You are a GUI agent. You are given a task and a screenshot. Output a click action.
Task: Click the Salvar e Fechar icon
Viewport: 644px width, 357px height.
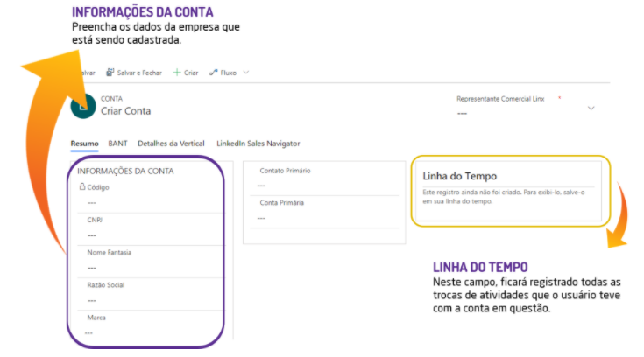tap(110, 73)
